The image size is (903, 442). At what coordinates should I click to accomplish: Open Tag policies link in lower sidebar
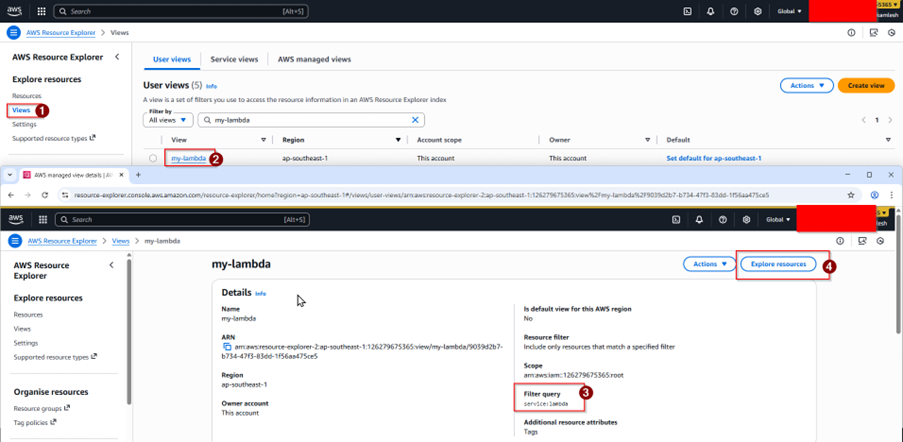[x=35, y=422]
